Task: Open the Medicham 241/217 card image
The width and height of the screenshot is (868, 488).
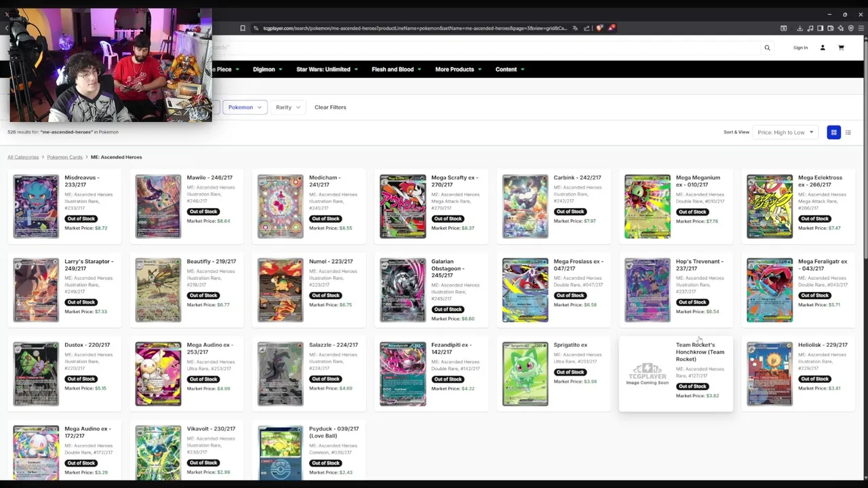Action: 280,206
